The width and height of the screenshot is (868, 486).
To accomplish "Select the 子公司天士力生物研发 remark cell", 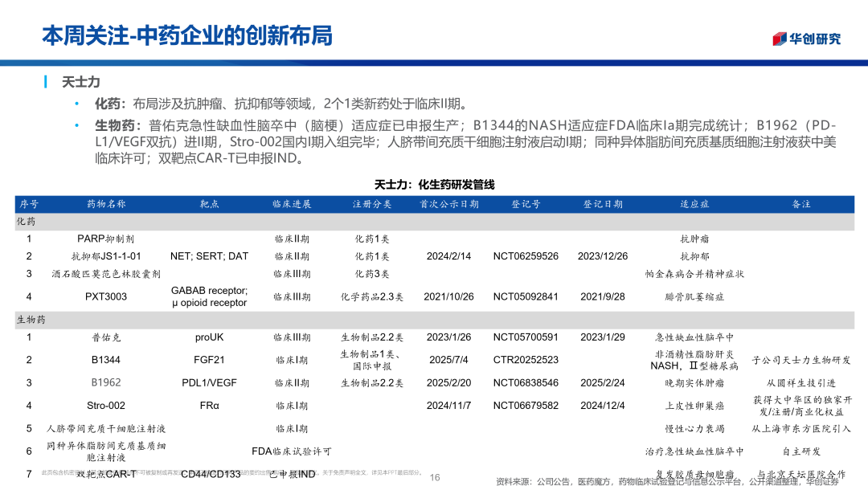I will pyautogui.click(x=801, y=361).
